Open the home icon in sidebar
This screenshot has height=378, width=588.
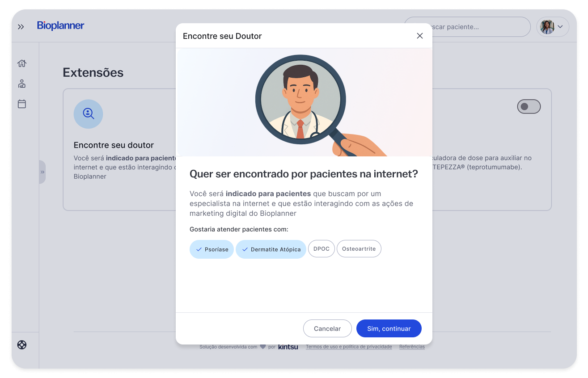point(22,63)
